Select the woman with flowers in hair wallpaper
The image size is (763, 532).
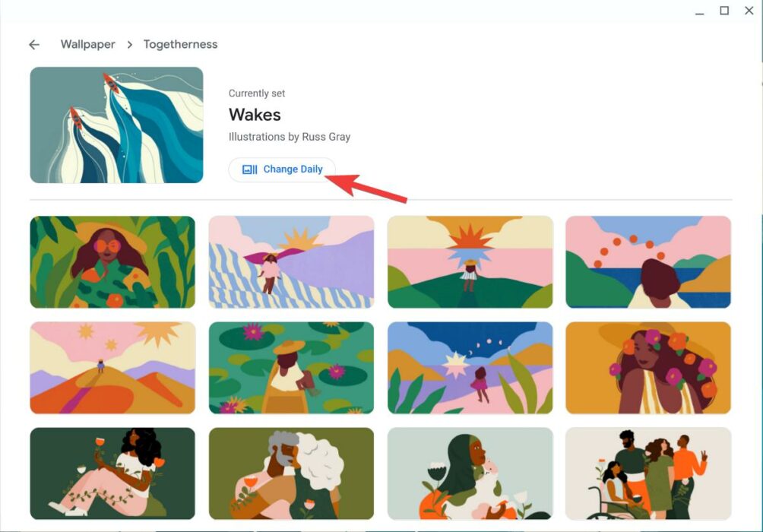pyautogui.click(x=648, y=368)
